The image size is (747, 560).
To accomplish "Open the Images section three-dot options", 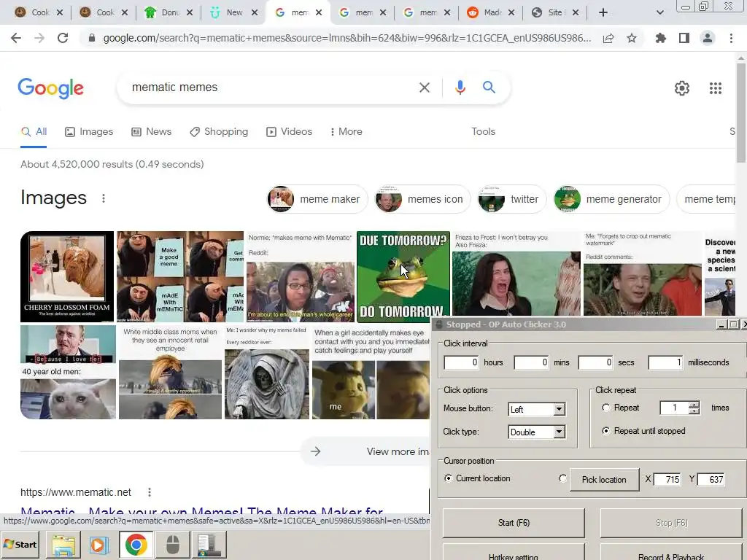I will click(x=104, y=198).
